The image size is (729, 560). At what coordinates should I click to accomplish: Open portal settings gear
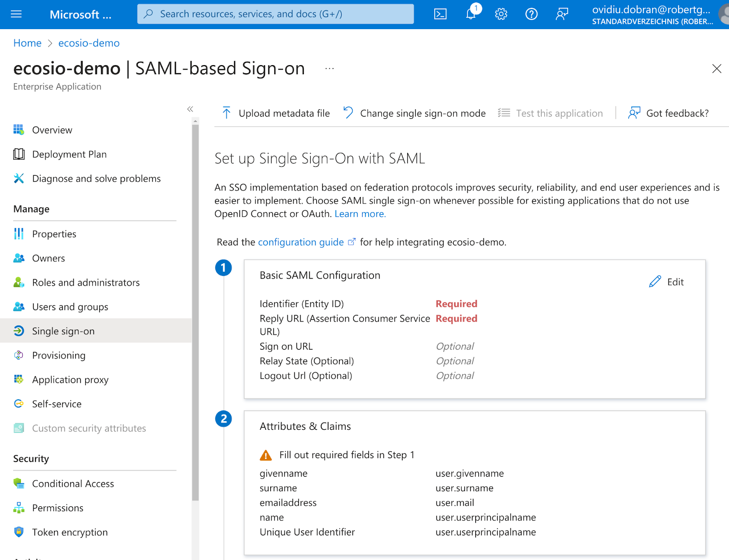click(501, 14)
